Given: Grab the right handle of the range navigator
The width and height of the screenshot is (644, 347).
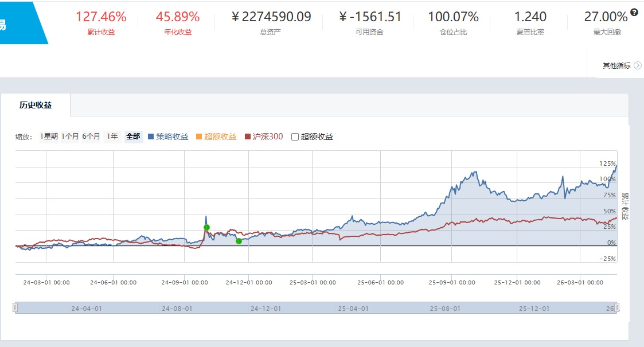Looking at the screenshot, I should (616, 307).
